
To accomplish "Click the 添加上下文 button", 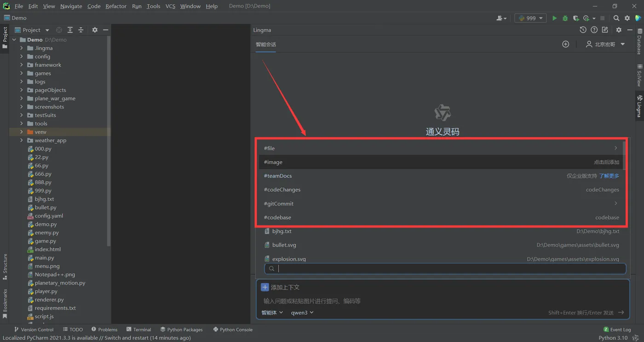I will pyautogui.click(x=281, y=287).
